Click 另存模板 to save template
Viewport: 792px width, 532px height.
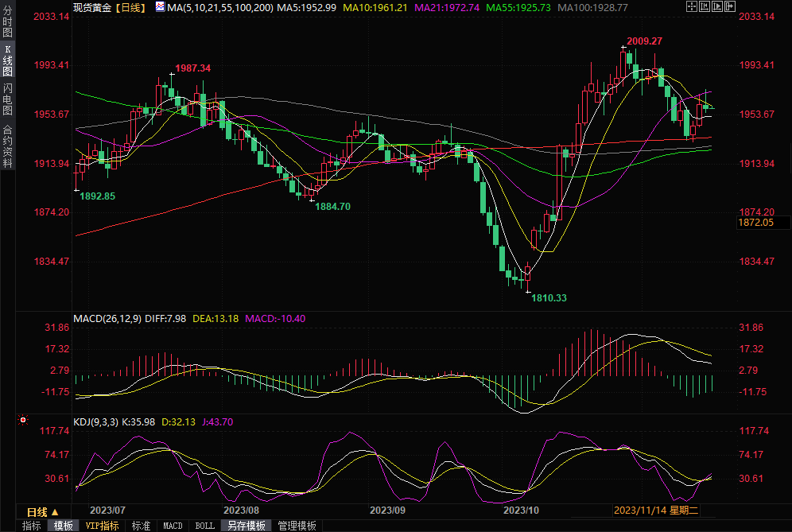pyautogui.click(x=246, y=526)
